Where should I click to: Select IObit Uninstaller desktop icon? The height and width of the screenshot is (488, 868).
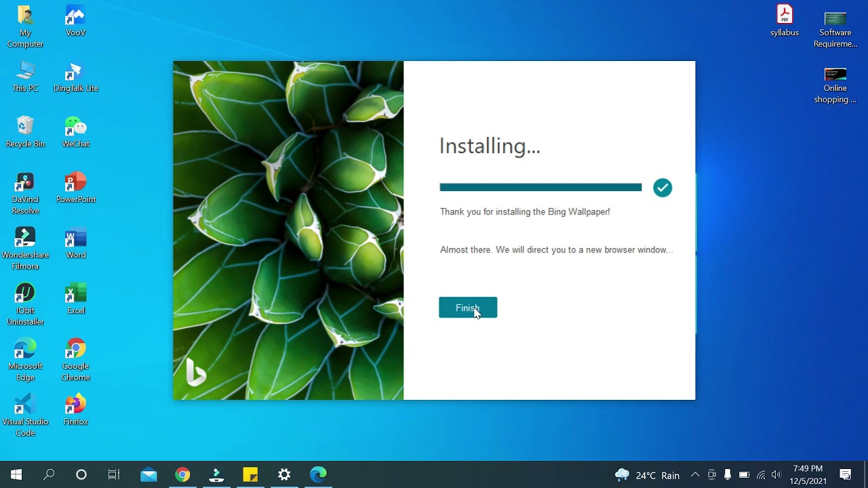click(x=25, y=304)
